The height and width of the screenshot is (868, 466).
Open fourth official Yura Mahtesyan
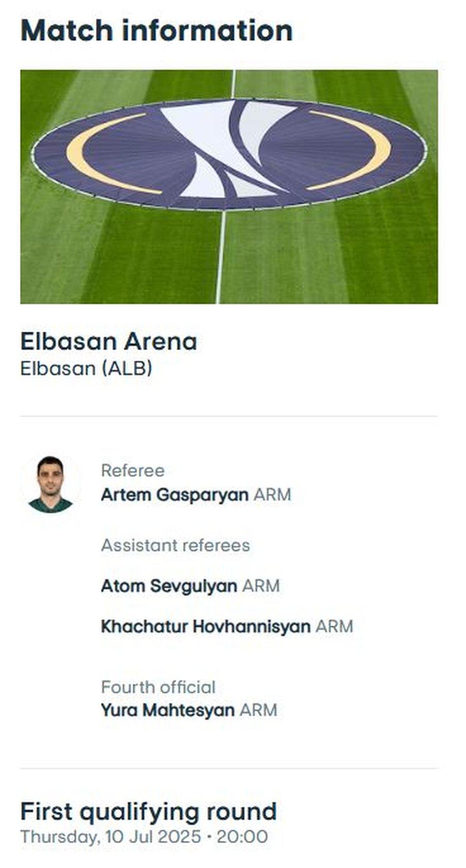168,710
